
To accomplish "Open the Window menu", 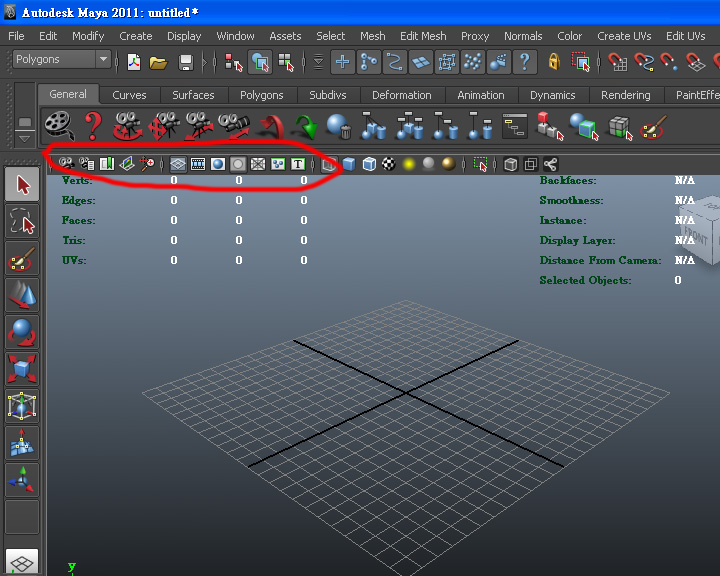I will pyautogui.click(x=235, y=36).
